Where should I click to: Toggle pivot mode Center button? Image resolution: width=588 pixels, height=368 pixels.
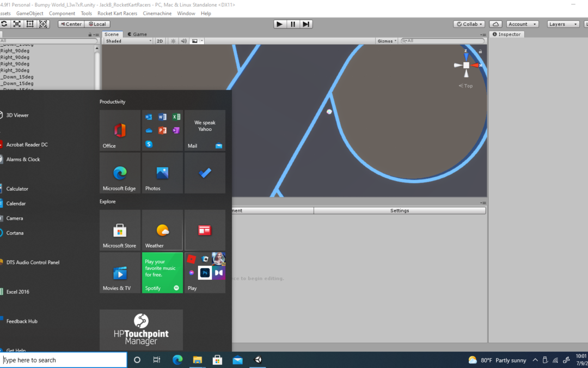(x=71, y=24)
